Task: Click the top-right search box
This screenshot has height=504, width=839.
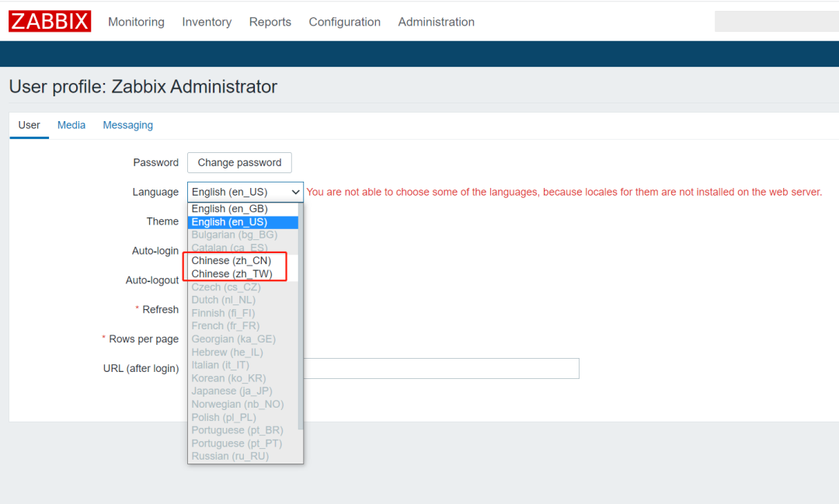Action: coord(777,22)
